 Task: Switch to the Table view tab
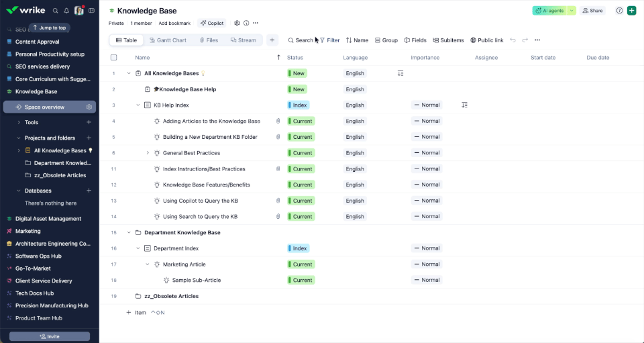[127, 40]
